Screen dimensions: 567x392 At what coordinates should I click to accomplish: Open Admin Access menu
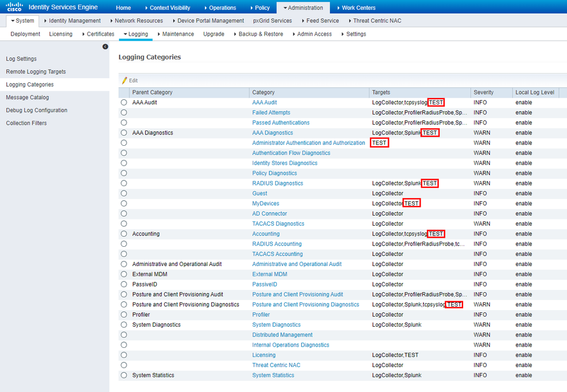[x=312, y=34]
